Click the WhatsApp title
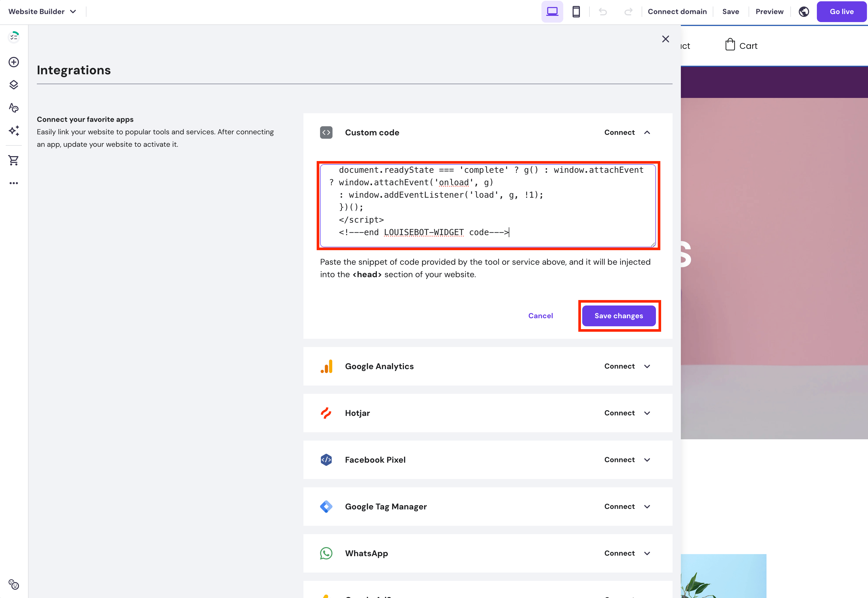The width and height of the screenshot is (868, 598). click(x=367, y=553)
